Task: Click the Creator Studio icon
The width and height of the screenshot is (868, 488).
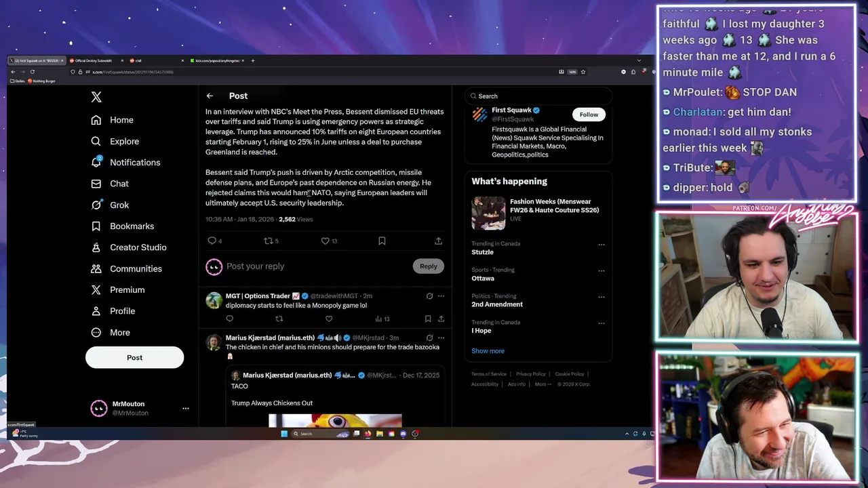Action: 96,247
